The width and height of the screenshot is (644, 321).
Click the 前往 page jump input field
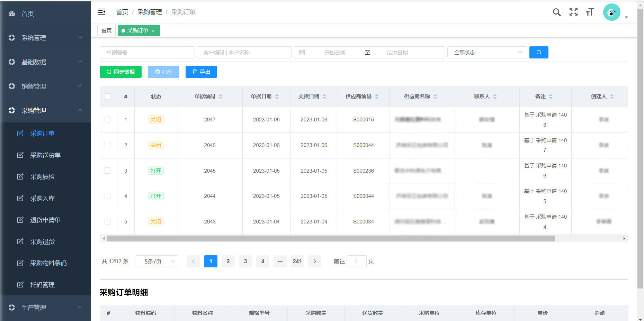tap(356, 261)
